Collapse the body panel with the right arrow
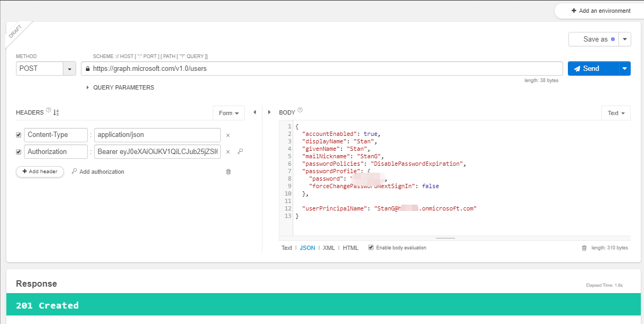Image resolution: width=644 pixels, height=324 pixels. (269, 112)
